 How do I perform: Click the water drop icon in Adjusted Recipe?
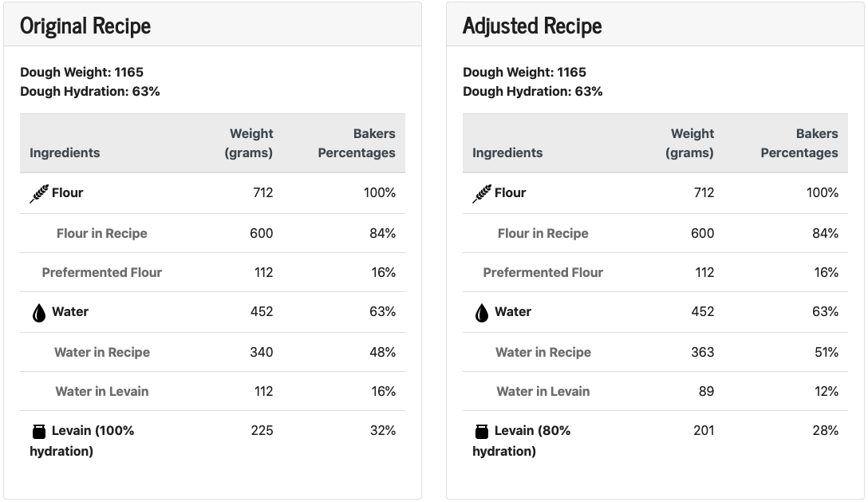pyautogui.click(x=482, y=313)
